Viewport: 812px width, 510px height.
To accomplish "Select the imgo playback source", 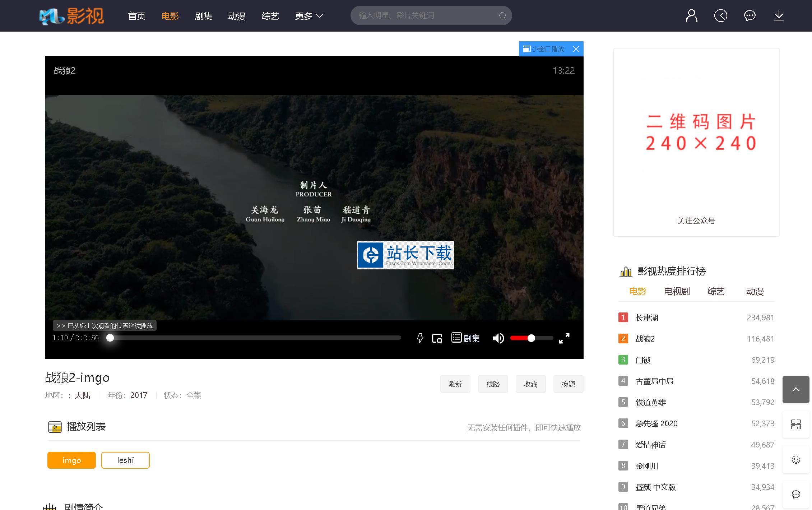I will pyautogui.click(x=71, y=460).
